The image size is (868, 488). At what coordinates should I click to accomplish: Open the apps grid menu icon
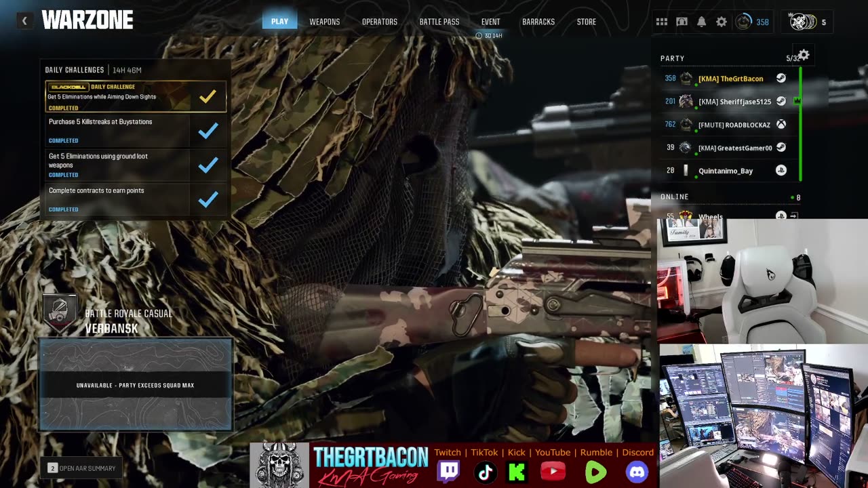pyautogui.click(x=662, y=22)
